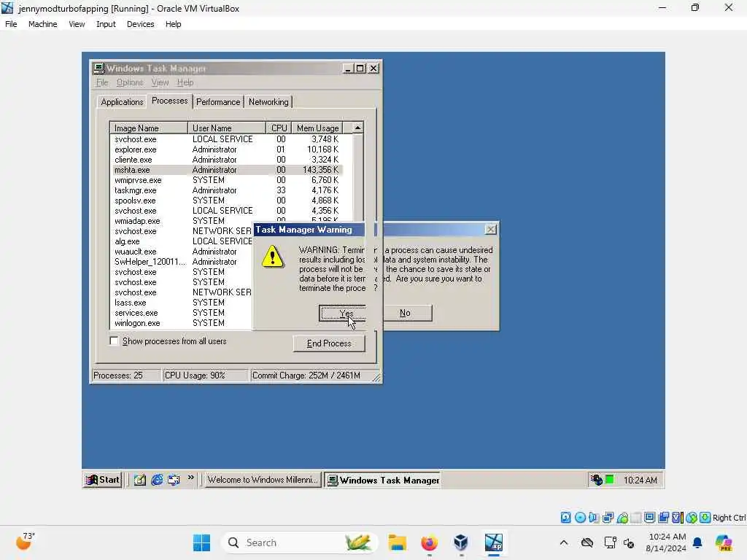Image resolution: width=747 pixels, height=560 pixels.
Task: Click End Process button
Action: (x=329, y=343)
